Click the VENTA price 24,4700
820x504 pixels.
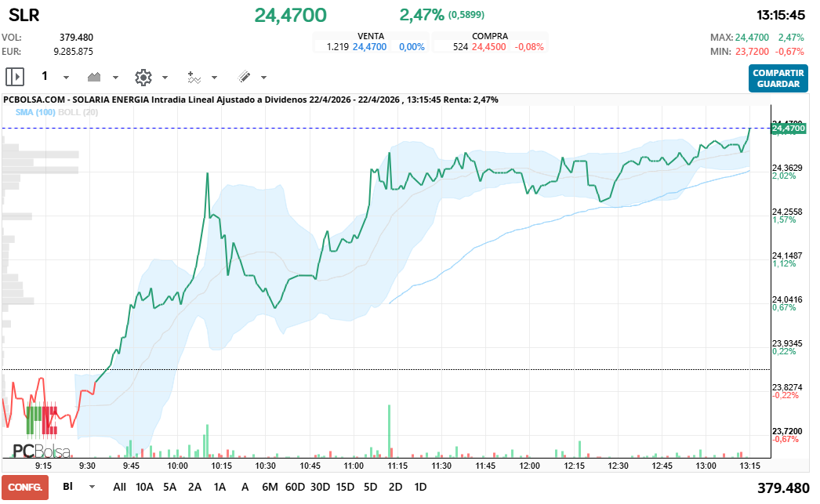tap(369, 47)
